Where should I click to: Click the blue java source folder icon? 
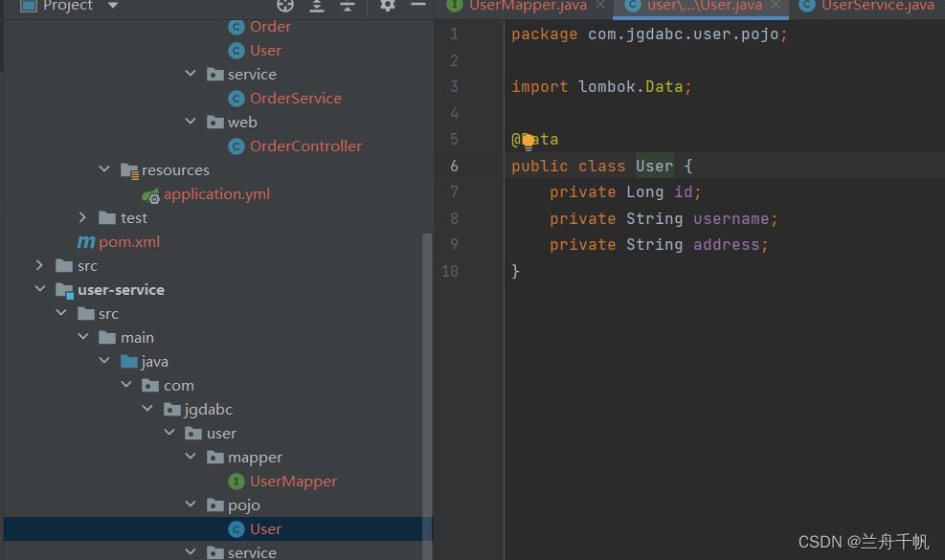tap(129, 362)
